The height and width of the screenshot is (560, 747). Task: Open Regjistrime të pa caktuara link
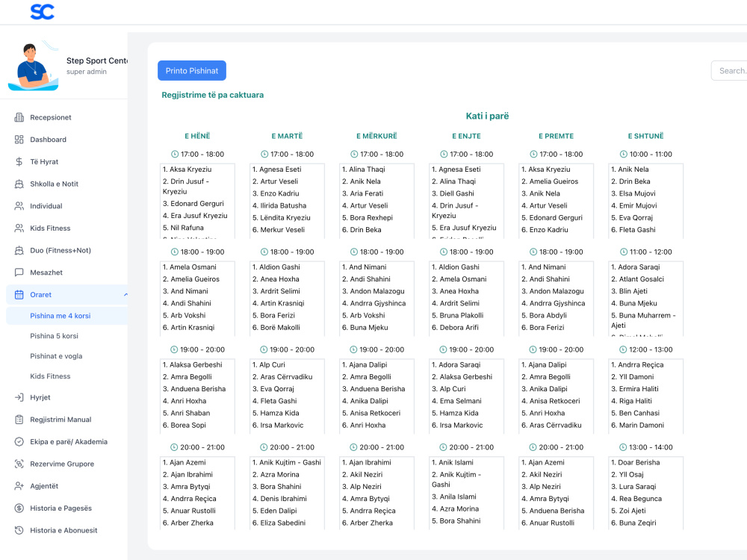212,95
